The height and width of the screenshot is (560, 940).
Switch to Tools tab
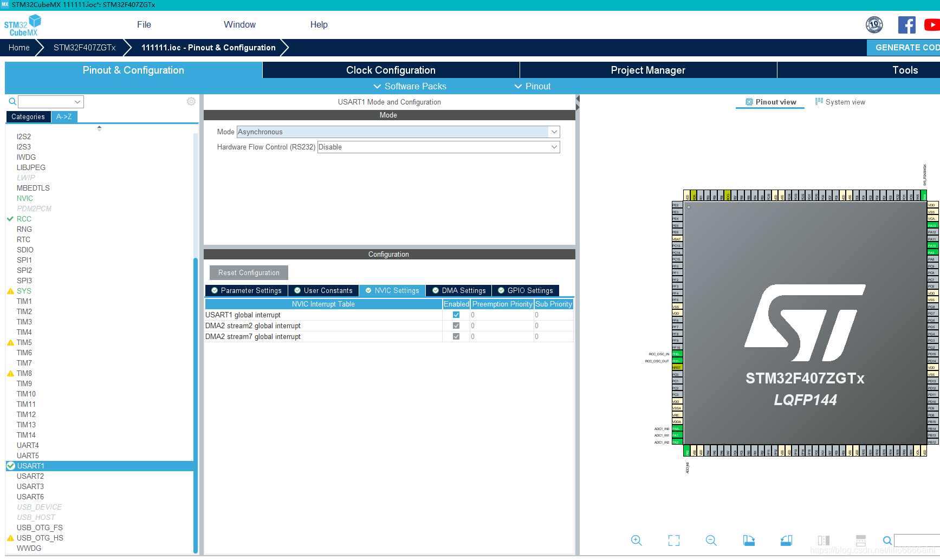[905, 70]
